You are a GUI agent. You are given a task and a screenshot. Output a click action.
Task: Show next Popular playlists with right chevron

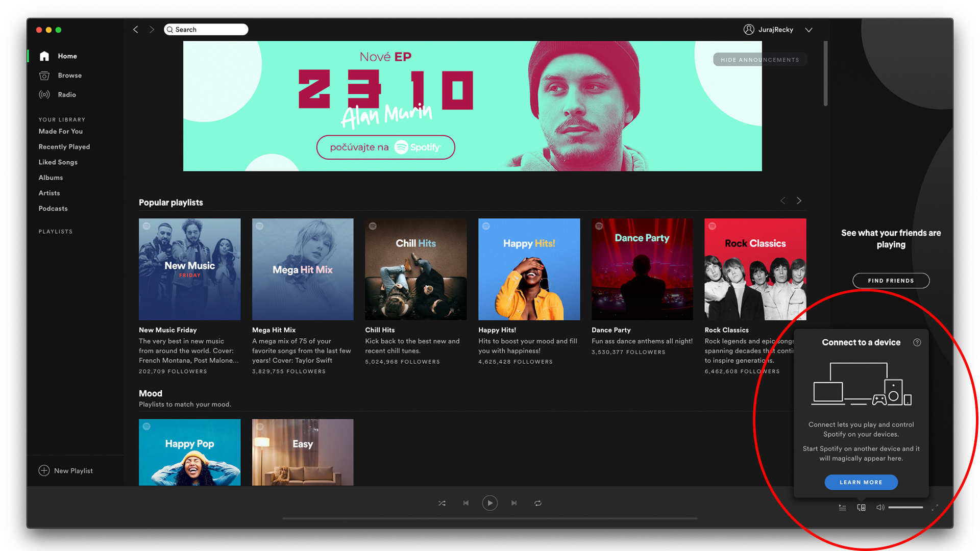[799, 201]
